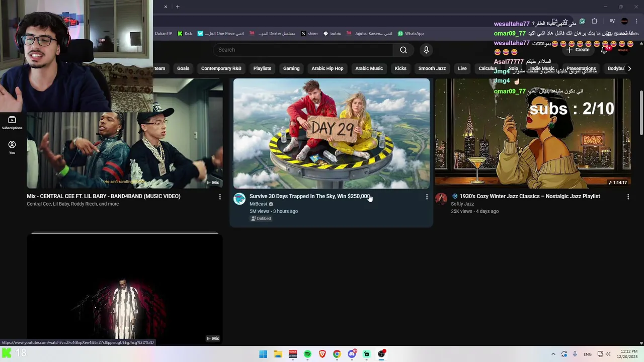This screenshot has height=362, width=644.
Task: Select the Arabic Hip Hop chip
Action: (x=328, y=68)
